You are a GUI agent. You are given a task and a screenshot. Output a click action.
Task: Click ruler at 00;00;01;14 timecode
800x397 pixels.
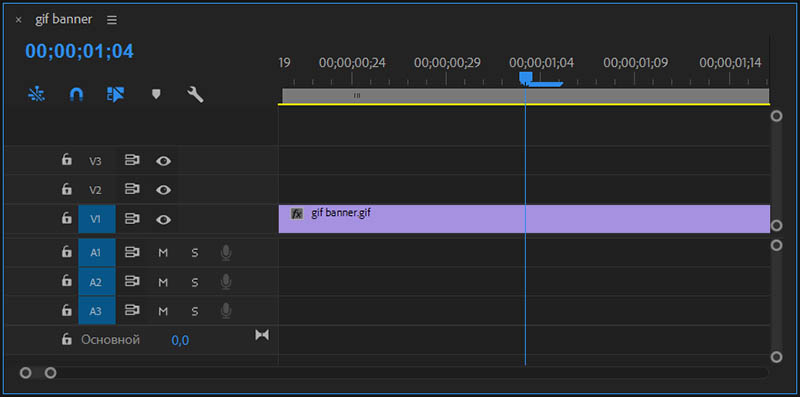pyautogui.click(x=730, y=63)
